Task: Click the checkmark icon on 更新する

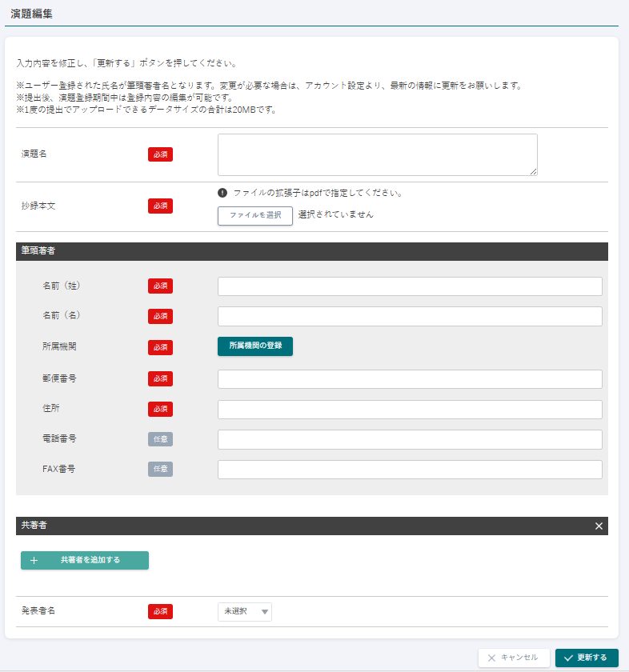Action: pyautogui.click(x=567, y=658)
